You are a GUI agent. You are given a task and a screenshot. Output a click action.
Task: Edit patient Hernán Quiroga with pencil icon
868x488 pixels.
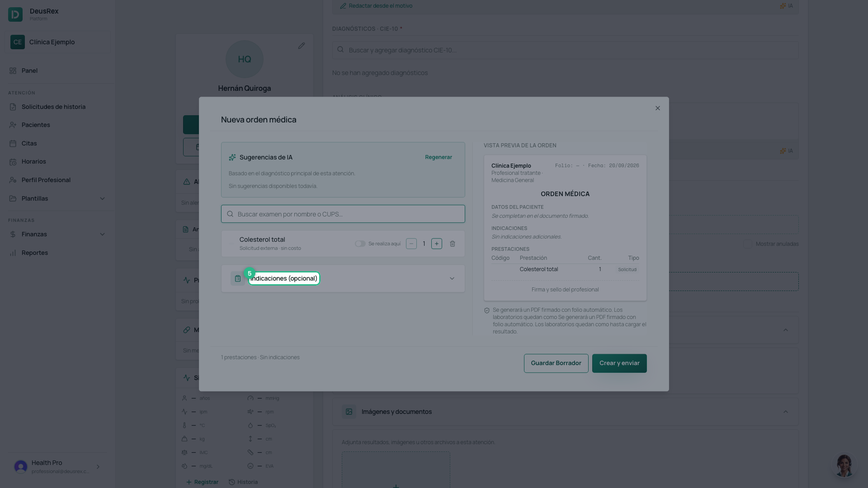(302, 46)
